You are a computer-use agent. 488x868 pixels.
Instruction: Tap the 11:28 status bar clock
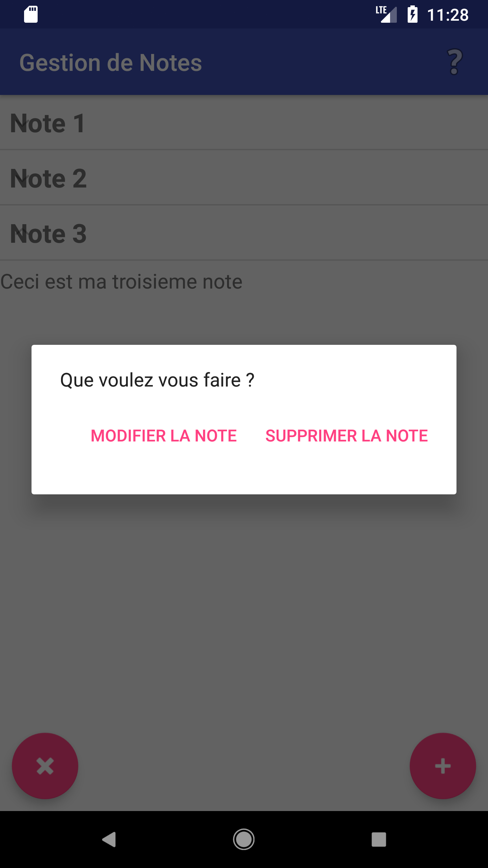(448, 15)
